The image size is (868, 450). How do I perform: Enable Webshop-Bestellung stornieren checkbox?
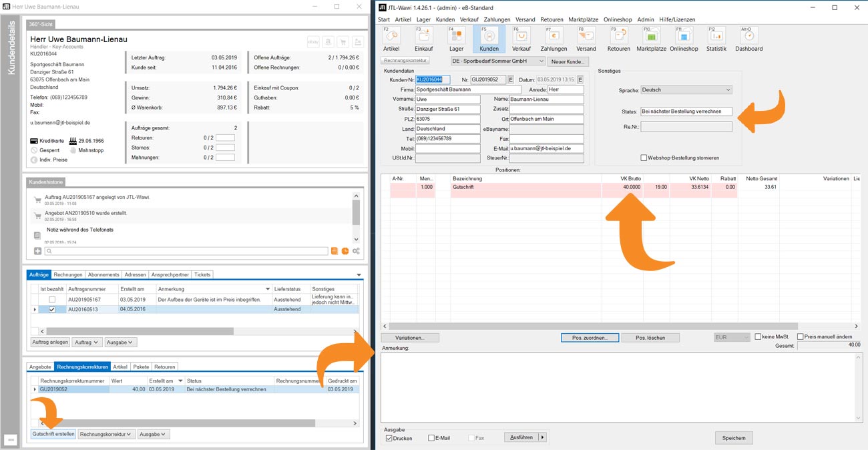click(644, 158)
